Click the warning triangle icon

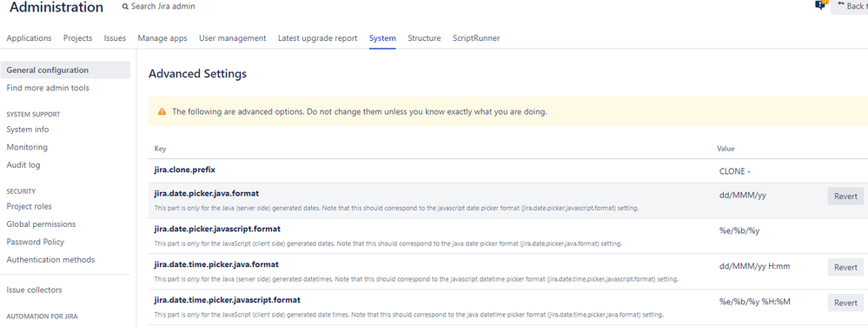[x=162, y=111]
